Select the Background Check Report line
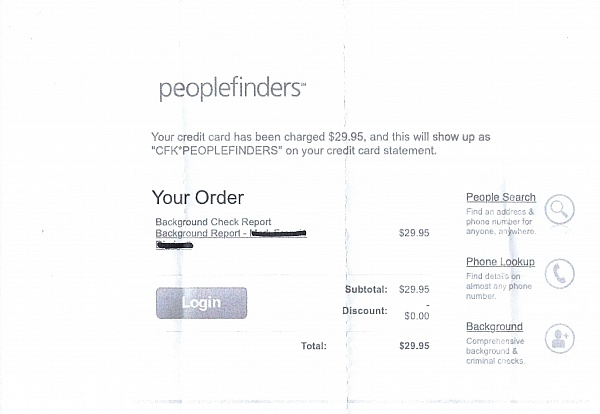 [x=213, y=221]
